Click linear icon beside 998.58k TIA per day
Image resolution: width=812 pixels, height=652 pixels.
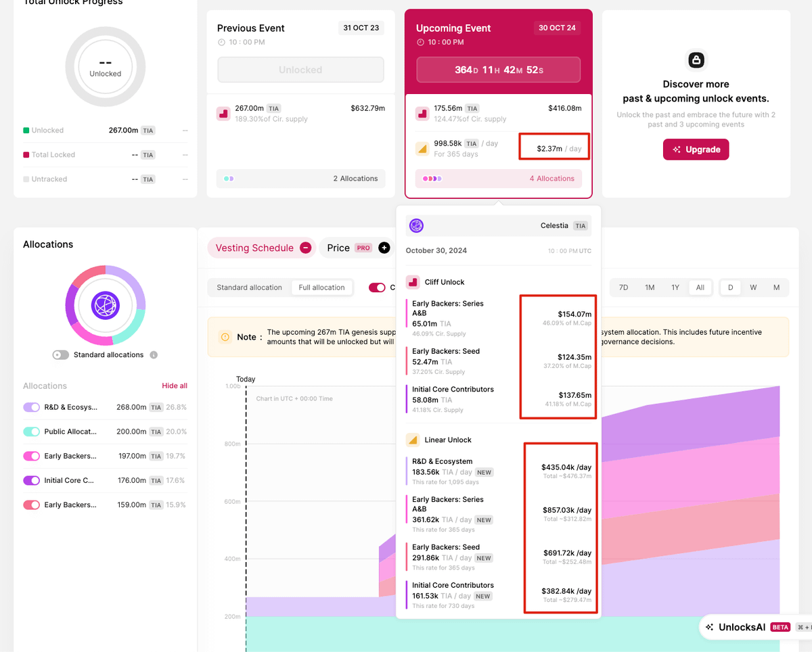[x=422, y=148]
